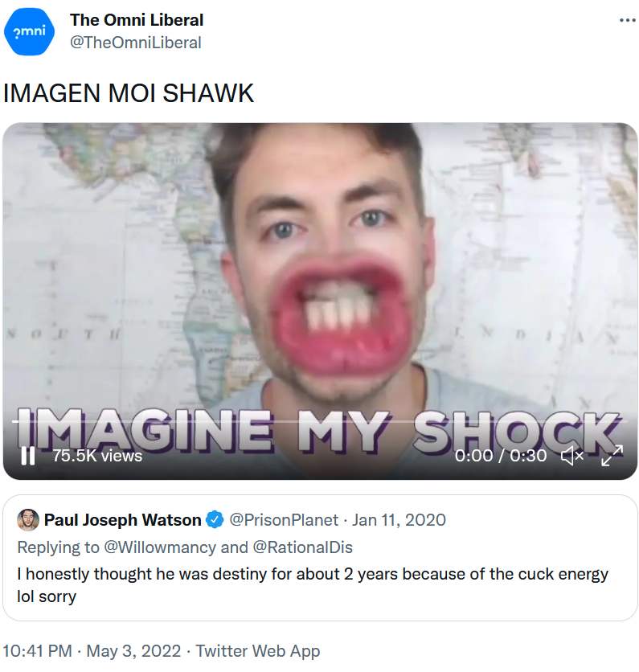Open the @TheOmniLiberal handle link
Image resolution: width=639 pixels, height=672 pixels.
coord(135,43)
